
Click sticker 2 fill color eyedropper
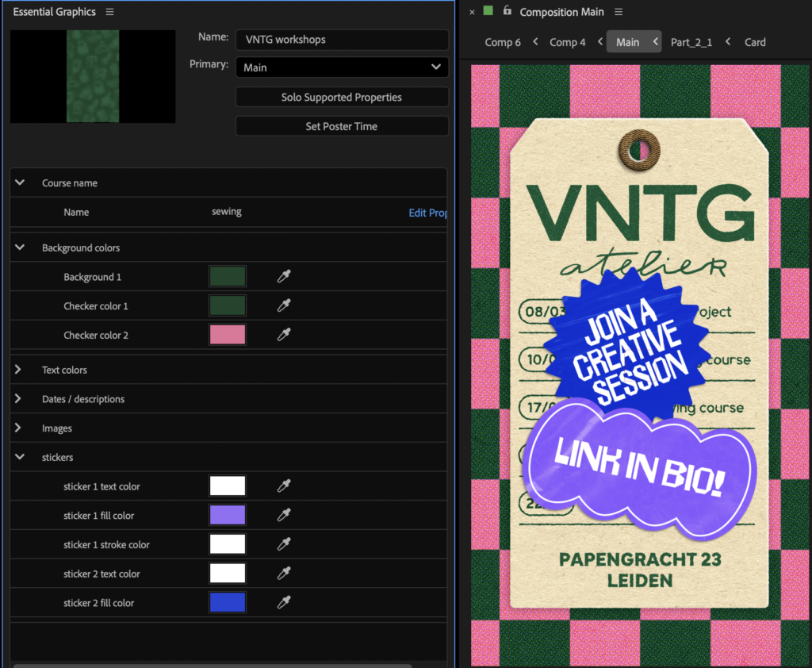(x=284, y=603)
